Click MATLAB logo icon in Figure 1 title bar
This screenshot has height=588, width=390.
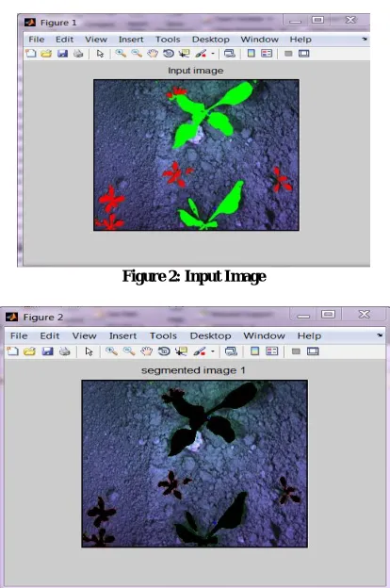(29, 23)
